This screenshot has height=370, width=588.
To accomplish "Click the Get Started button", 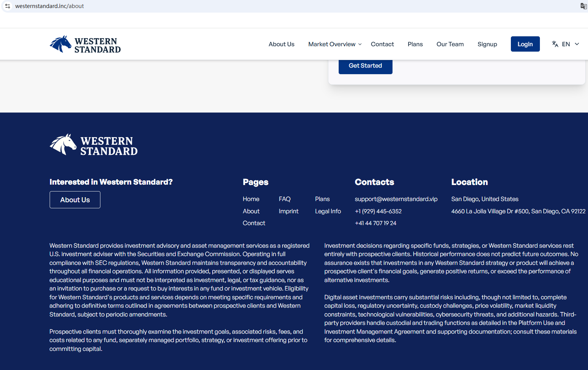I will pyautogui.click(x=365, y=66).
